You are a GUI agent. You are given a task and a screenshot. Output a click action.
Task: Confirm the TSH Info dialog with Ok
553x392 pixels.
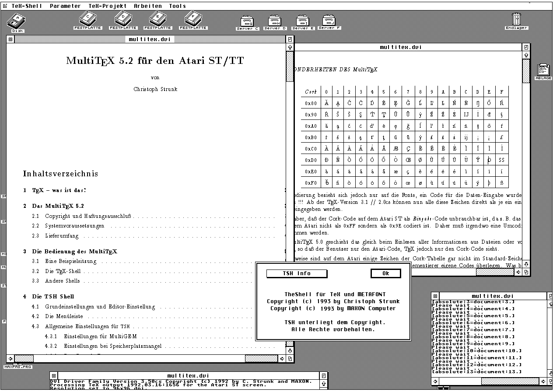(386, 273)
